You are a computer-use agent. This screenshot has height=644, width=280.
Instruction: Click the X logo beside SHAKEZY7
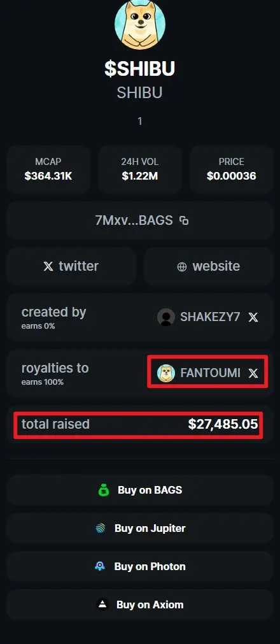(x=253, y=317)
